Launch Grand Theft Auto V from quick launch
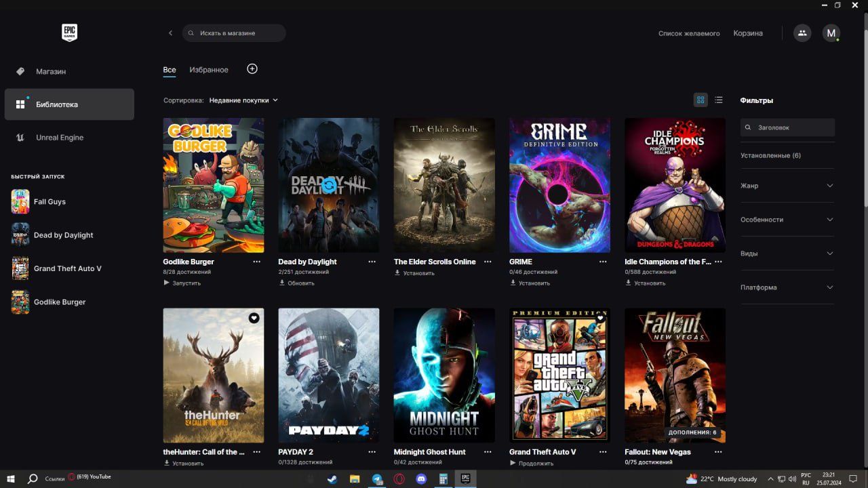868x488 pixels. [x=69, y=268]
